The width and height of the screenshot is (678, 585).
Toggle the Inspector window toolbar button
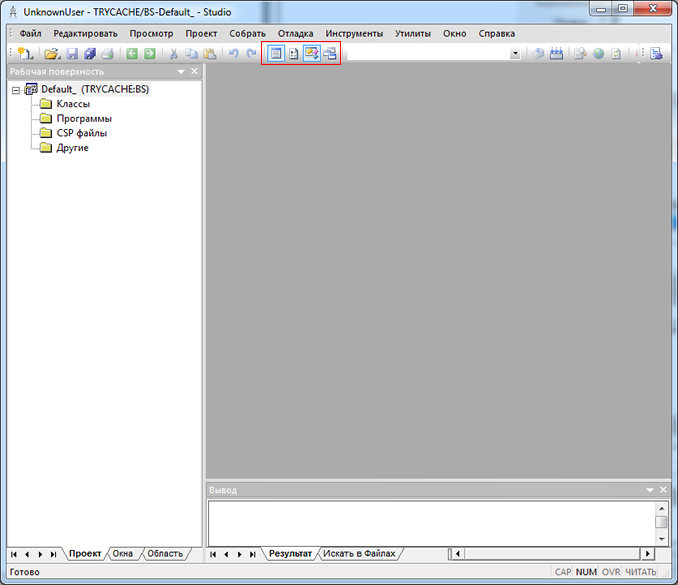coord(294,54)
